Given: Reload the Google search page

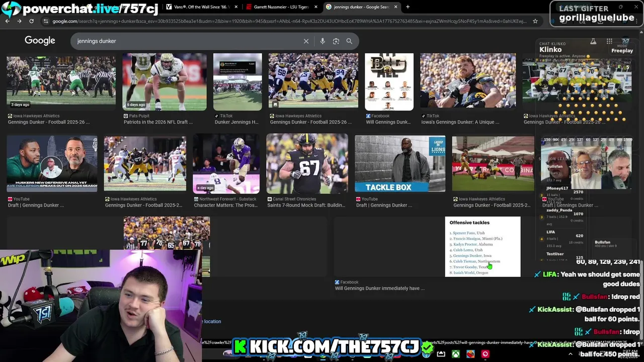Looking at the screenshot, I should point(31,21).
